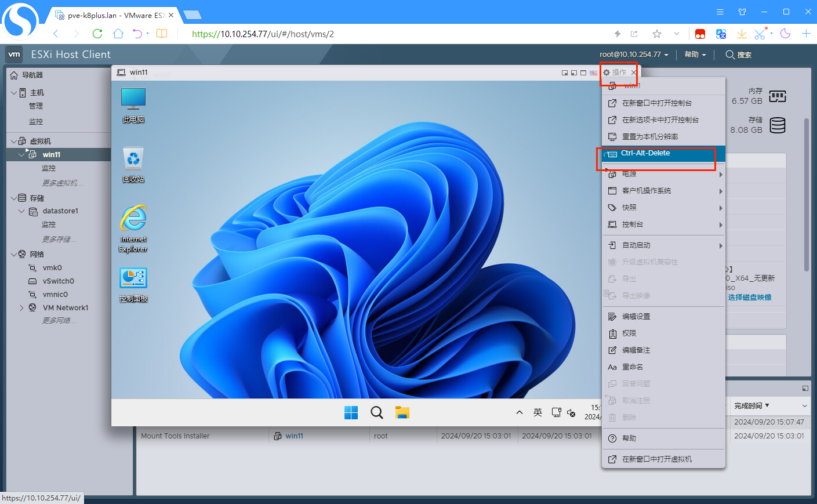Click 更多虚拟机... in navigator
This screenshot has height=504, width=817.
coord(63,183)
